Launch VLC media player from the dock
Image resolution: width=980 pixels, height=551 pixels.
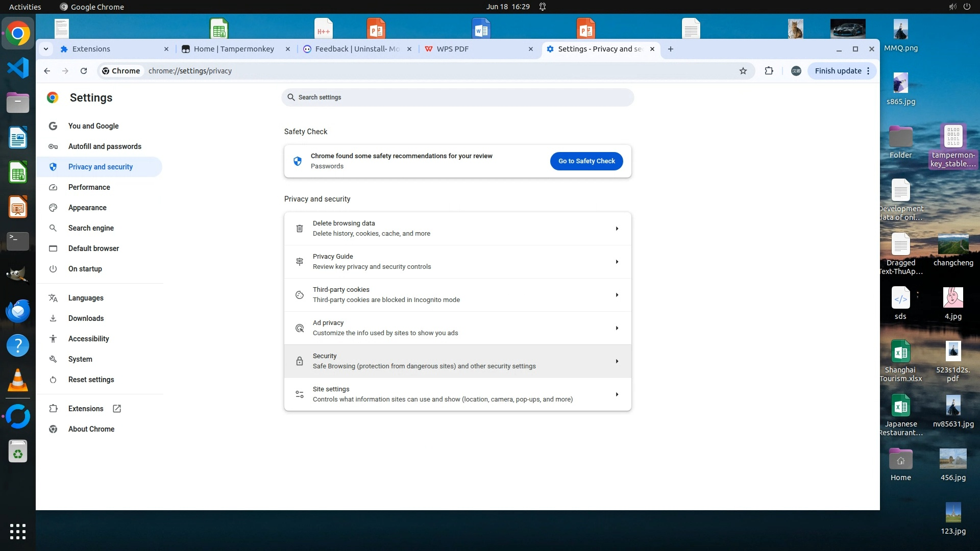(18, 381)
